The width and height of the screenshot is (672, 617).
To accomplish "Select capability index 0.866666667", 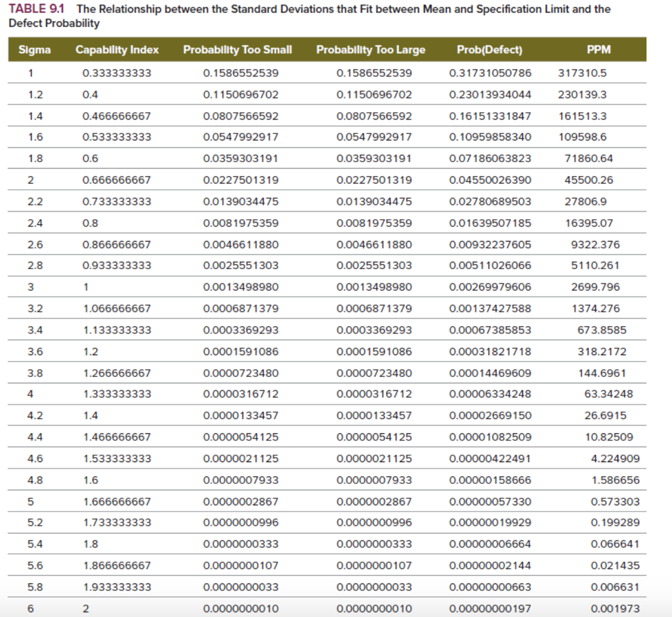I will click(x=117, y=245).
